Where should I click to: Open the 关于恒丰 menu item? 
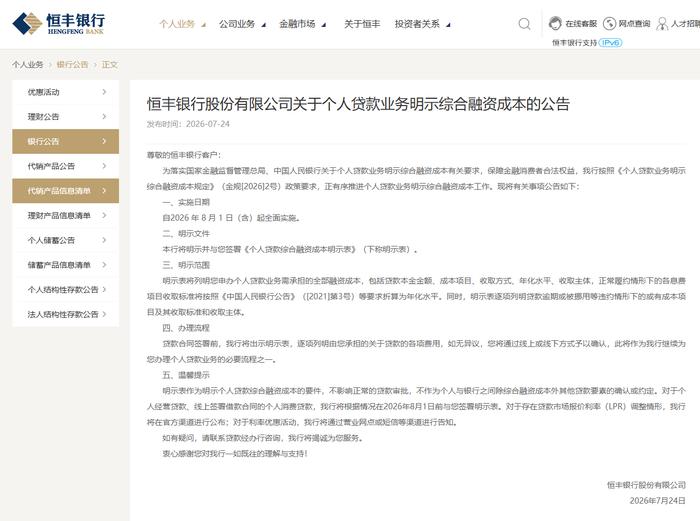tap(362, 24)
